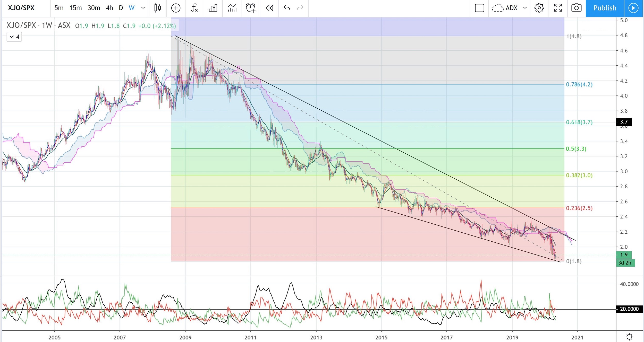The width and height of the screenshot is (644, 342).
Task: Save the ADX chart layout cloud
Action: (x=505, y=8)
